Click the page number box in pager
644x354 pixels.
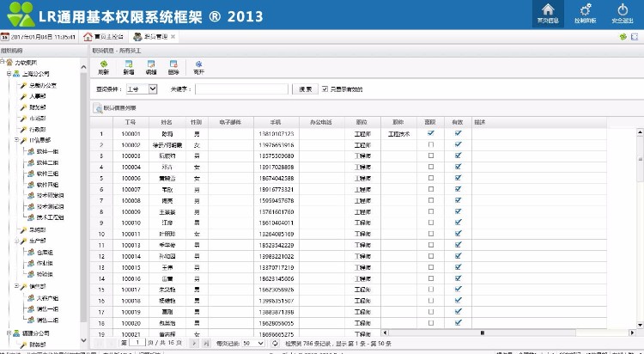click(137, 343)
